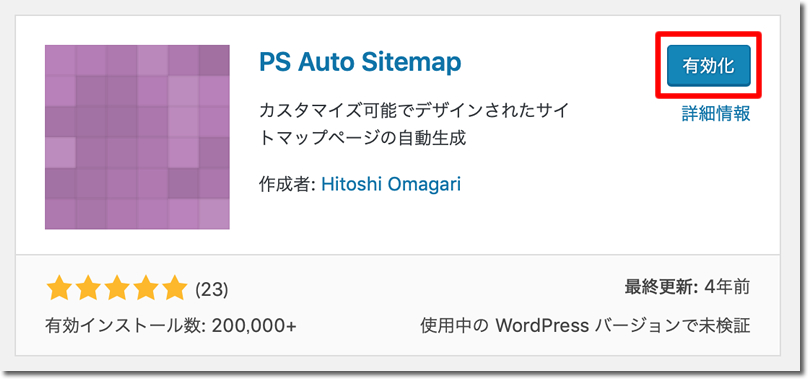
Task: Click the 作成者 author label
Action: [x=288, y=184]
